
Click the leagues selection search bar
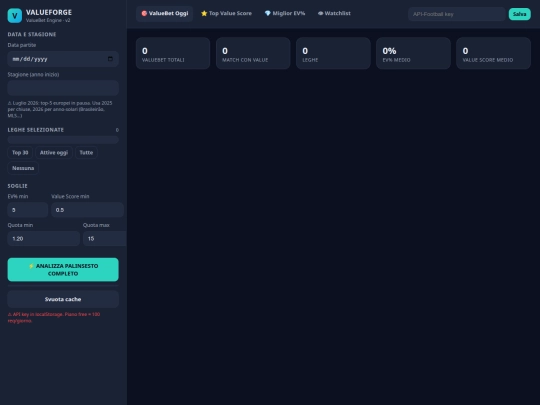[63, 139]
